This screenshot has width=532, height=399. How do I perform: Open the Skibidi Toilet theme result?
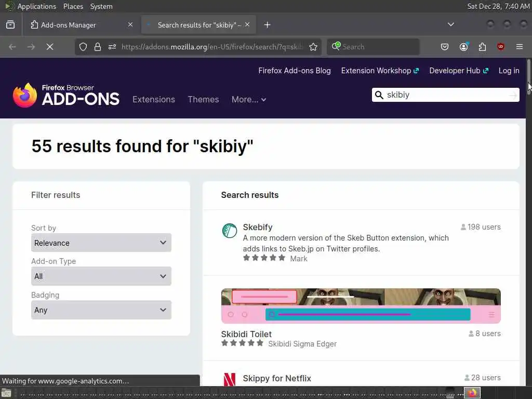coord(246,334)
